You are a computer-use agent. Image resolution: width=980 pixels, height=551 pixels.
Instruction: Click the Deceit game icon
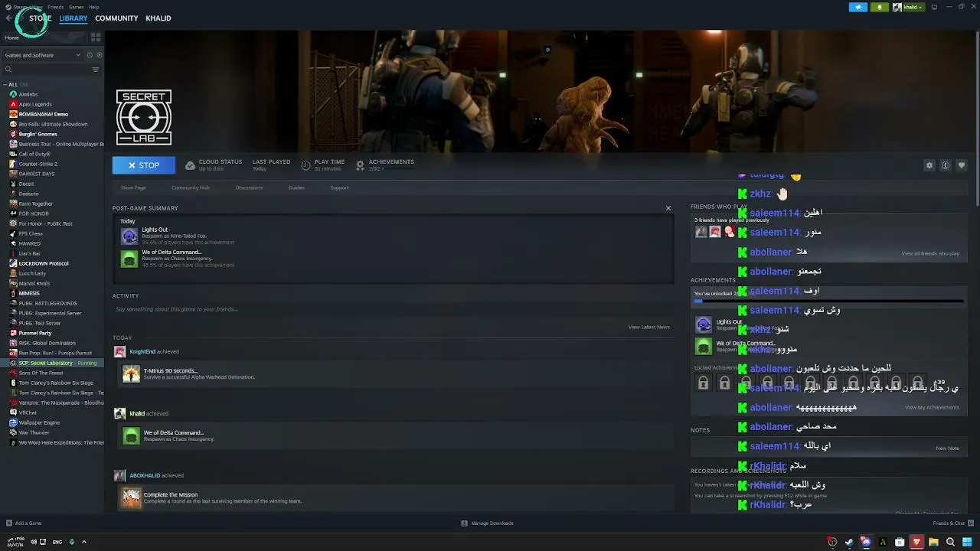[13, 184]
